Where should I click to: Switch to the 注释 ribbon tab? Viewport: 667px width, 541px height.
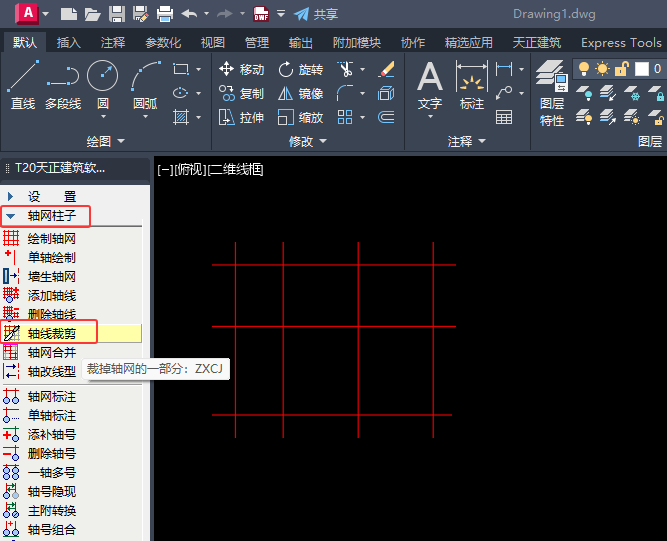click(x=113, y=43)
